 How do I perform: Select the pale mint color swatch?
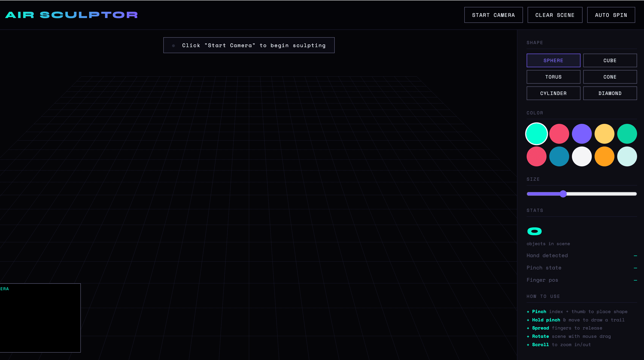627,156
